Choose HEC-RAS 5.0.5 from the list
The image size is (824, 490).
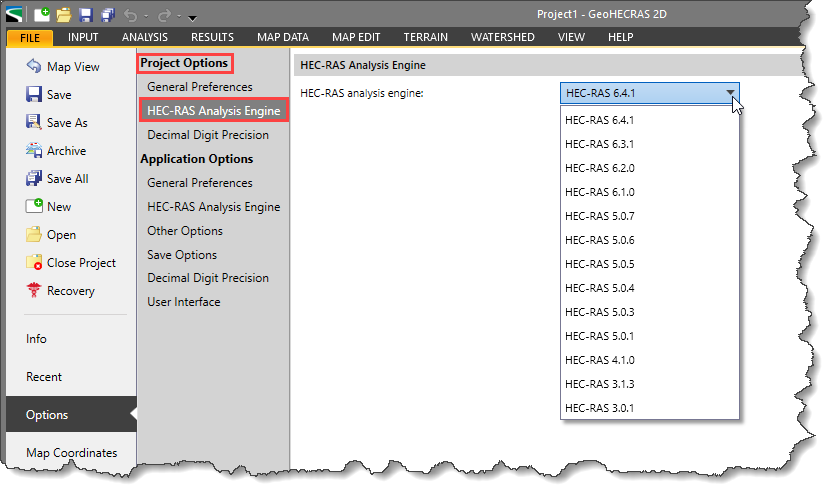(650, 264)
